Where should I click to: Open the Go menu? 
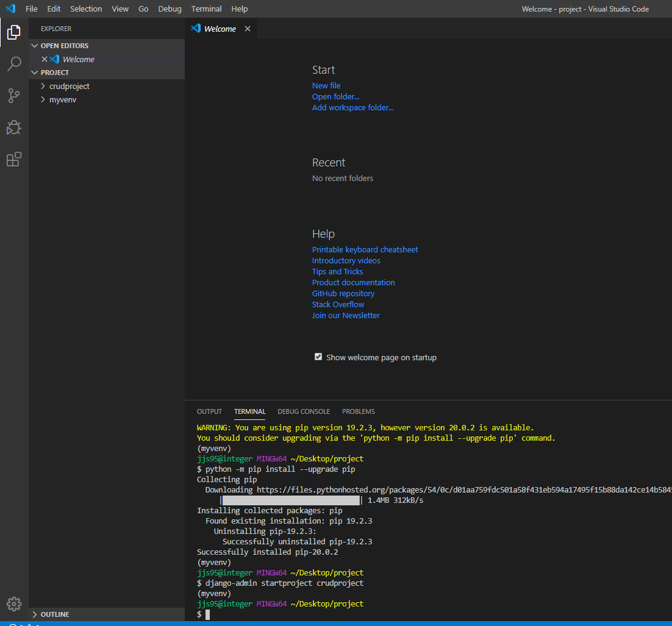click(143, 9)
